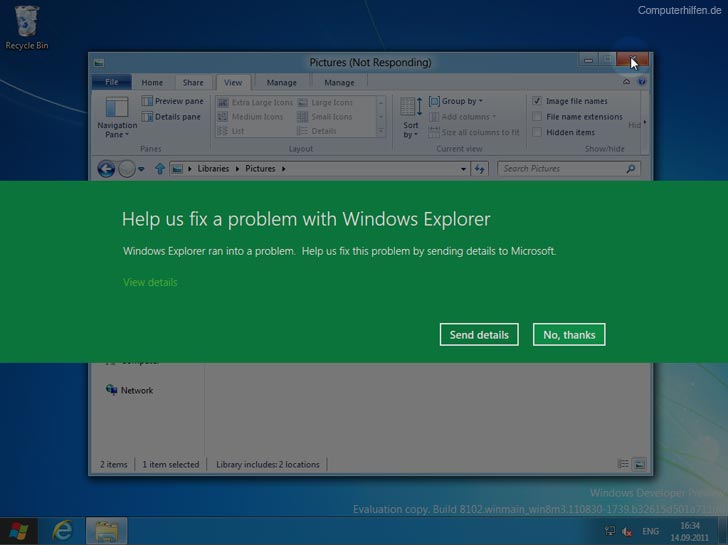This screenshot has width=728, height=545.
Task: Select Medium Icons layout
Action: tap(250, 117)
